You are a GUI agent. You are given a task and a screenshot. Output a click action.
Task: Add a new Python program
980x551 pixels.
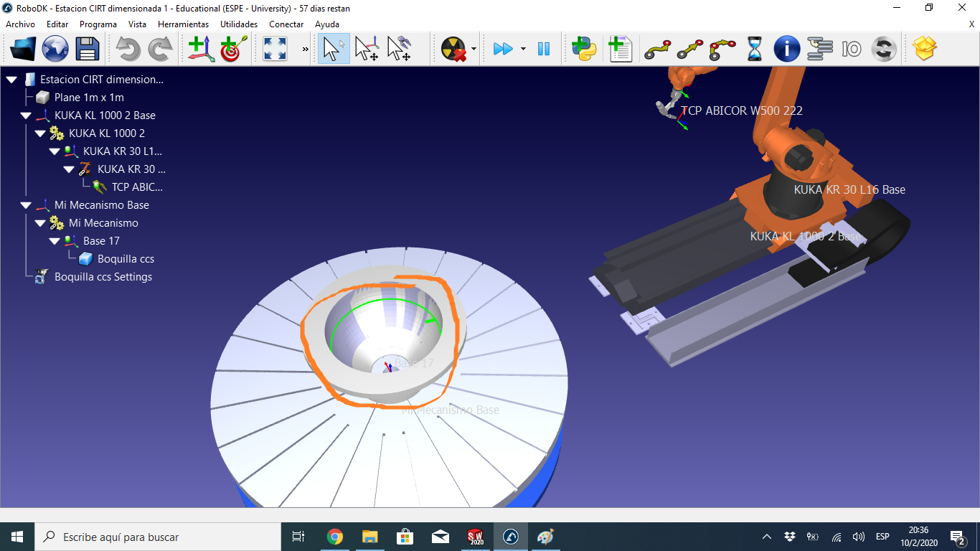pos(584,50)
